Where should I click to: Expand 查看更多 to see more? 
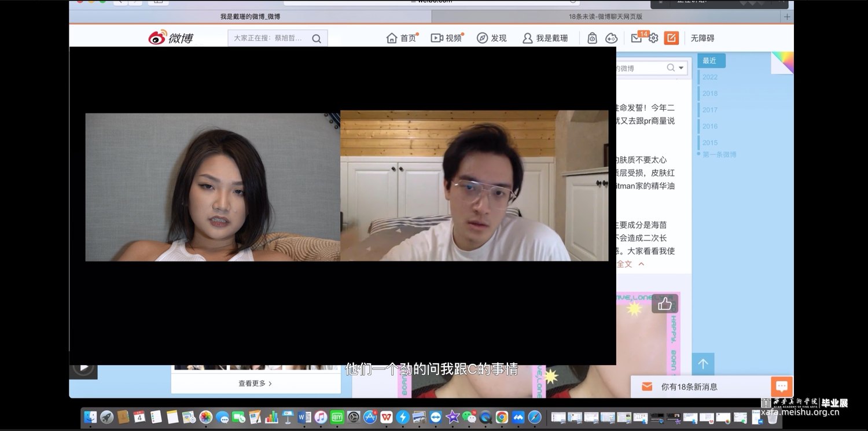(255, 383)
